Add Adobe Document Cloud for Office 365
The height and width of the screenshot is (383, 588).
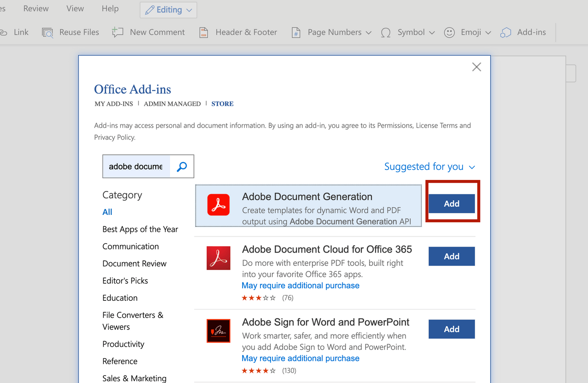click(452, 256)
